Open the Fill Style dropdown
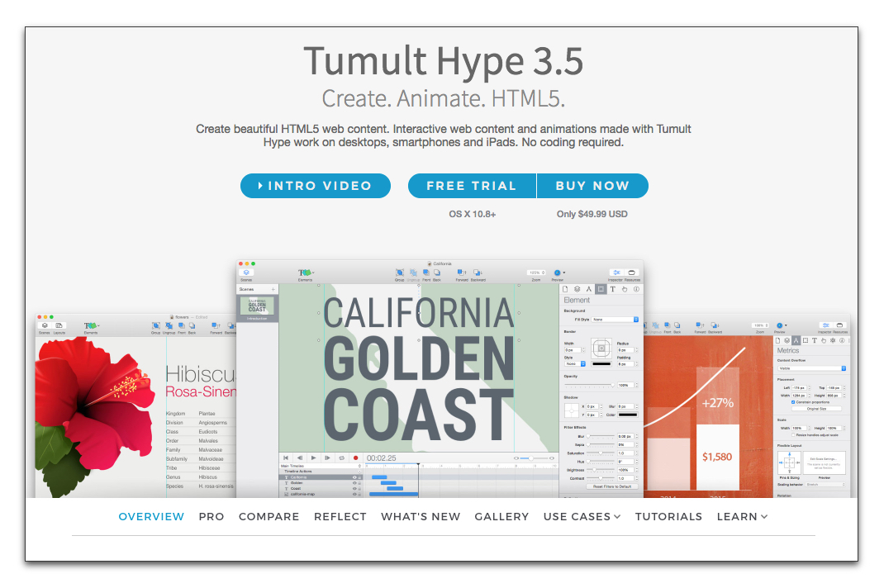 [x=615, y=320]
